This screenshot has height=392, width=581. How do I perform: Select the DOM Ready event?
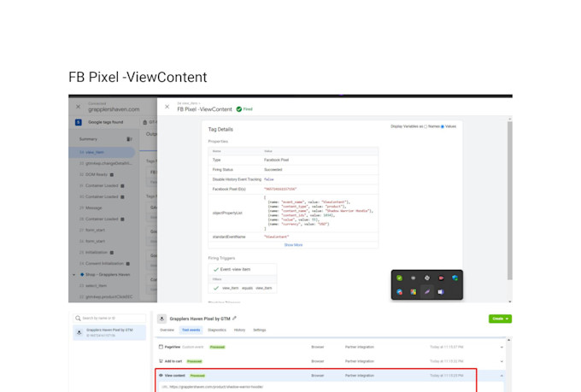pos(97,174)
